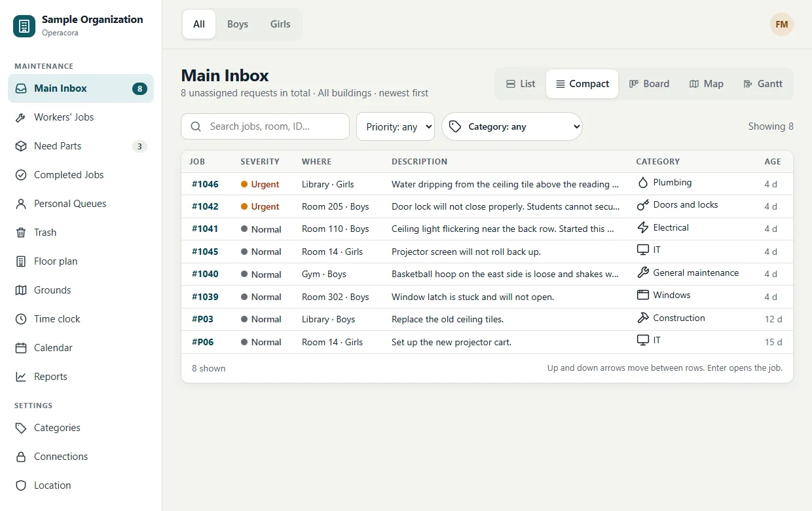Click the Gantt view chart icon
Image resolution: width=812 pixels, height=511 pixels.
(x=748, y=84)
